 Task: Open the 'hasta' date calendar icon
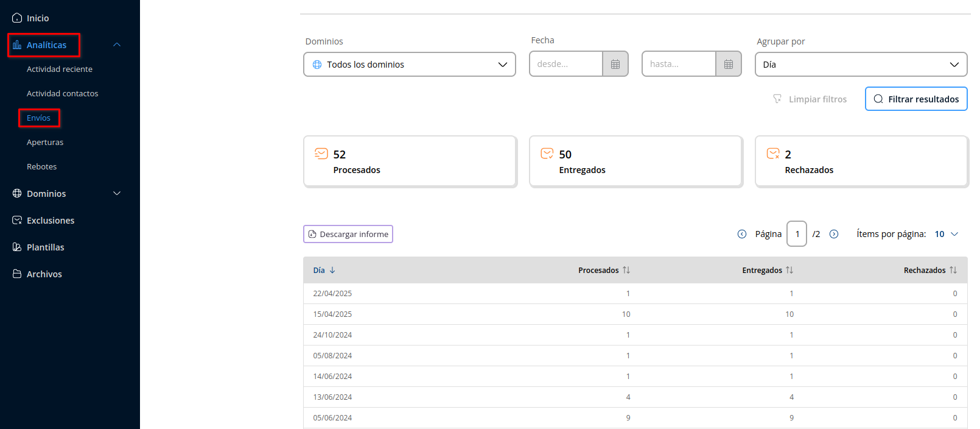[x=728, y=64]
